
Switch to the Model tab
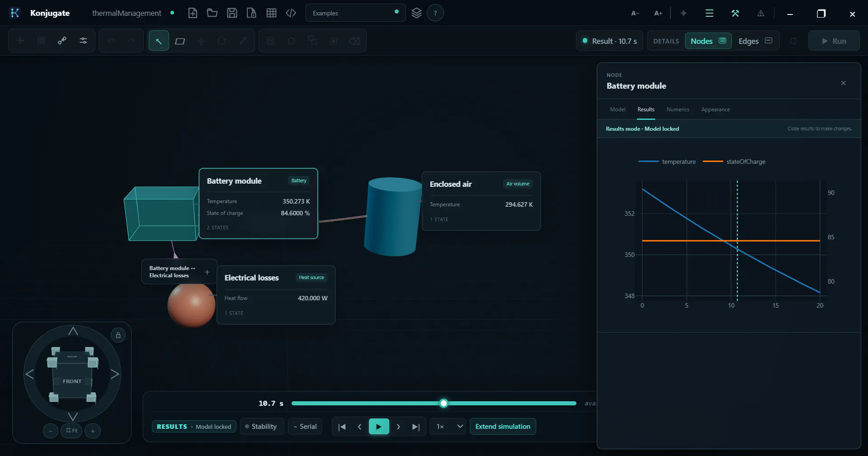[618, 109]
